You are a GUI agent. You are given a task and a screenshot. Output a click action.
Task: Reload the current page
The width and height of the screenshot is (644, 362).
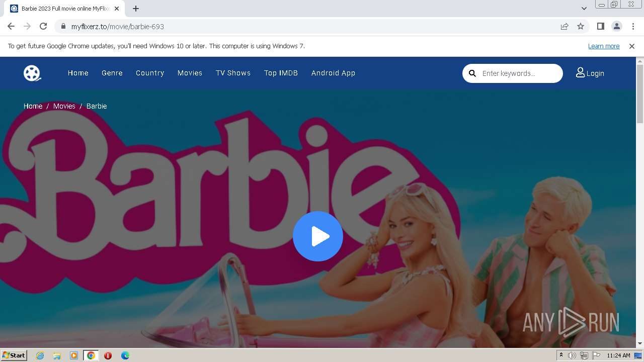[43, 26]
